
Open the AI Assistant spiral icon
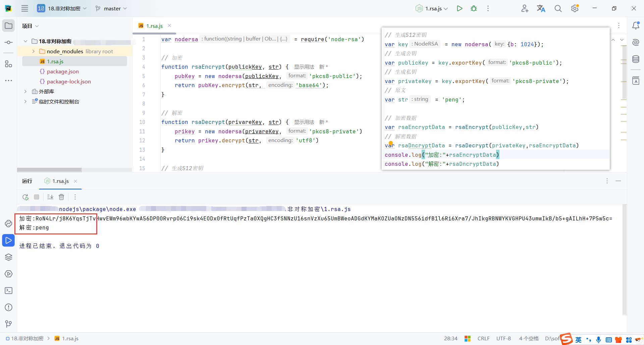point(636,42)
